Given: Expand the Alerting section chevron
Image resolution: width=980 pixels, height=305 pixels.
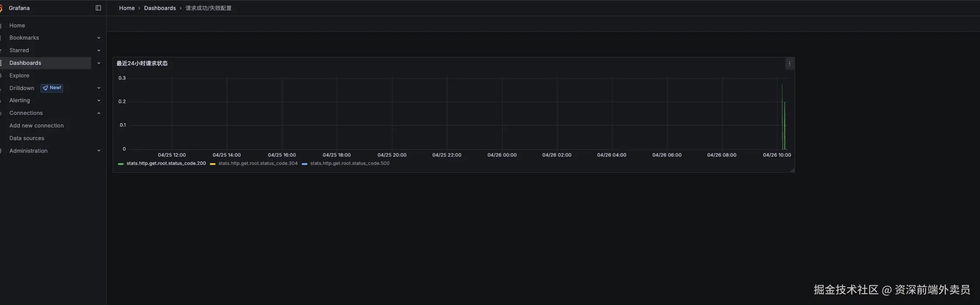Looking at the screenshot, I should point(99,101).
